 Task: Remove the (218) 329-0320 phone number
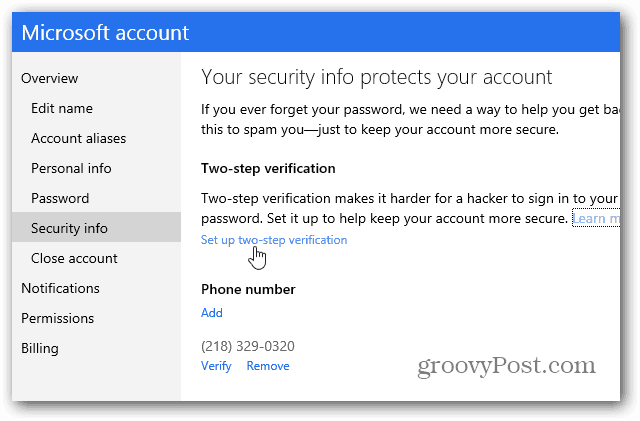point(268,366)
